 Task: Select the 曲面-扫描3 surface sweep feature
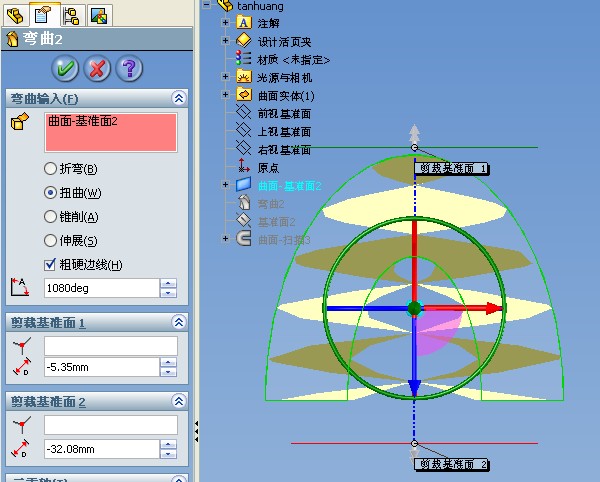(284, 240)
